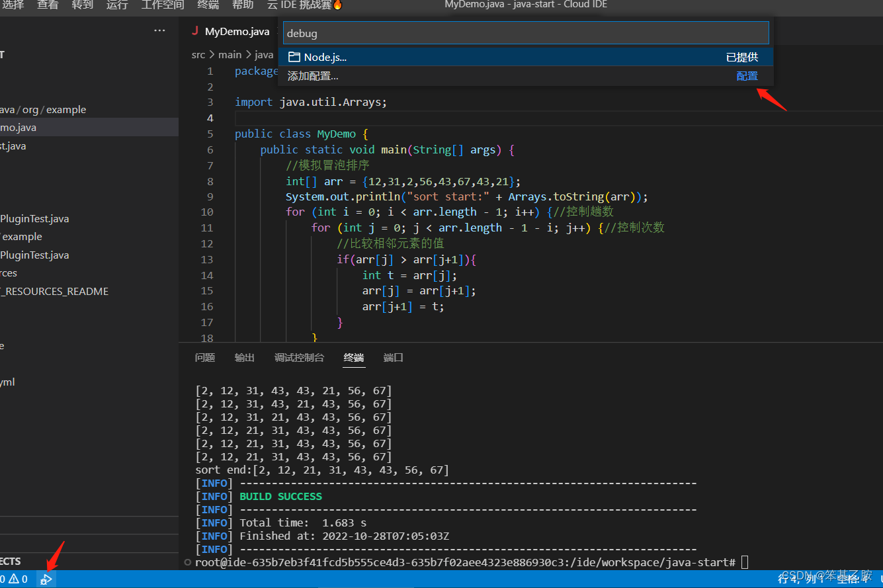Click the 云 IDE 挑战赛 menu item

pyautogui.click(x=305, y=5)
